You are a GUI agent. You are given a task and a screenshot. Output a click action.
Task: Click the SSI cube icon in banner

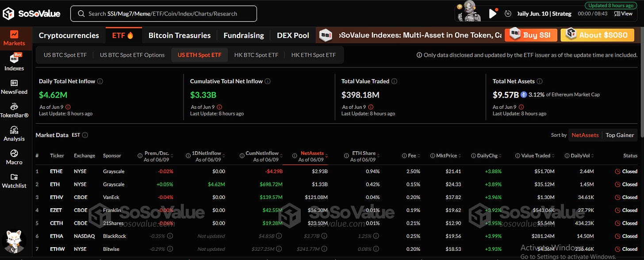tap(326, 35)
